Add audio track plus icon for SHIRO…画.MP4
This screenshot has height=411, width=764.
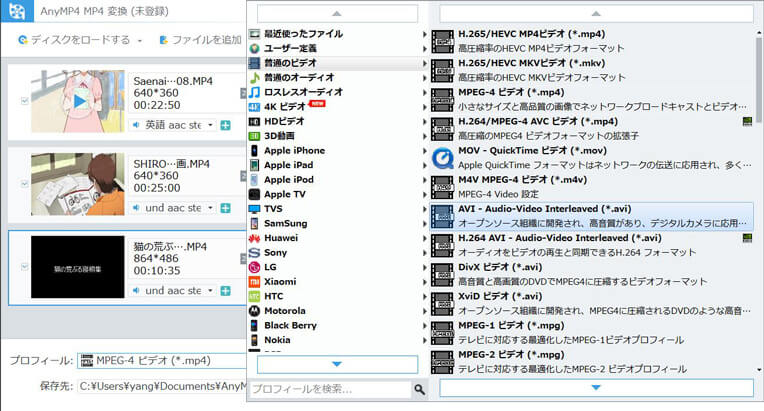(226, 208)
